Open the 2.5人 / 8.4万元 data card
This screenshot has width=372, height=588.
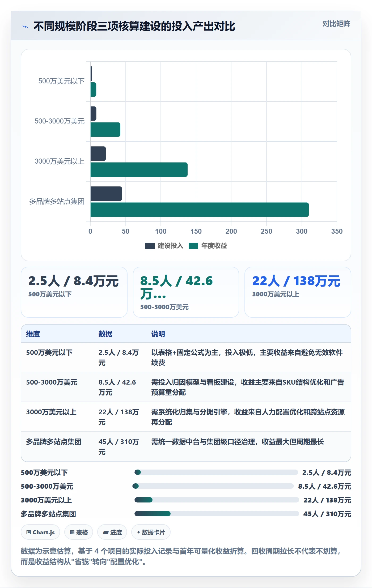point(74,292)
